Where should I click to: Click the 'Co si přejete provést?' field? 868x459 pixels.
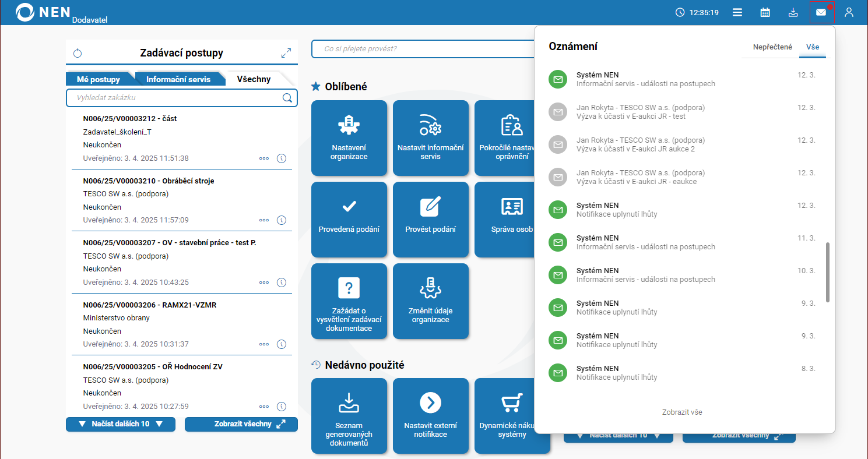423,49
